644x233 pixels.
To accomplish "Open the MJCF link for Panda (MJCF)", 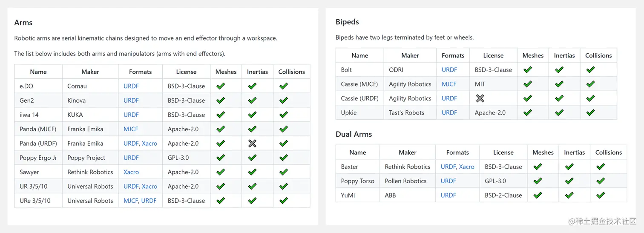I will pyautogui.click(x=131, y=129).
